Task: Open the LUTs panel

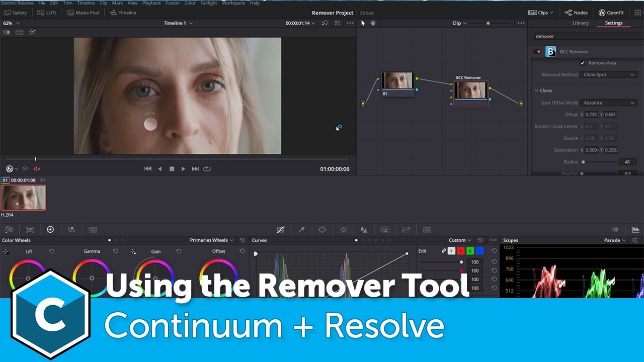Action: pyautogui.click(x=47, y=13)
